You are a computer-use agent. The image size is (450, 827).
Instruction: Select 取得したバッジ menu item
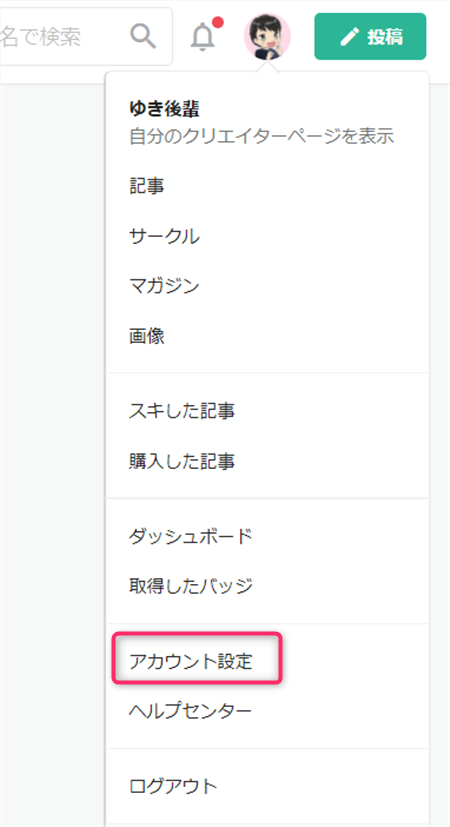190,585
